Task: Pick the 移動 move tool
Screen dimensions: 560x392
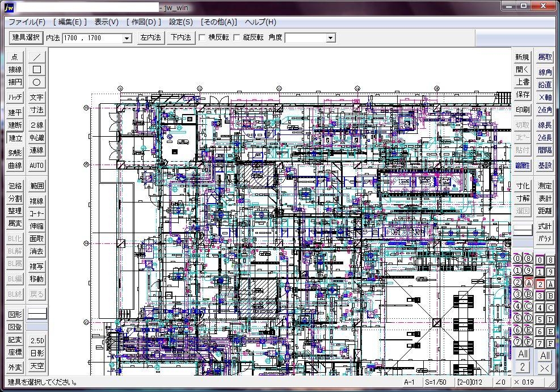Action: coord(37,279)
